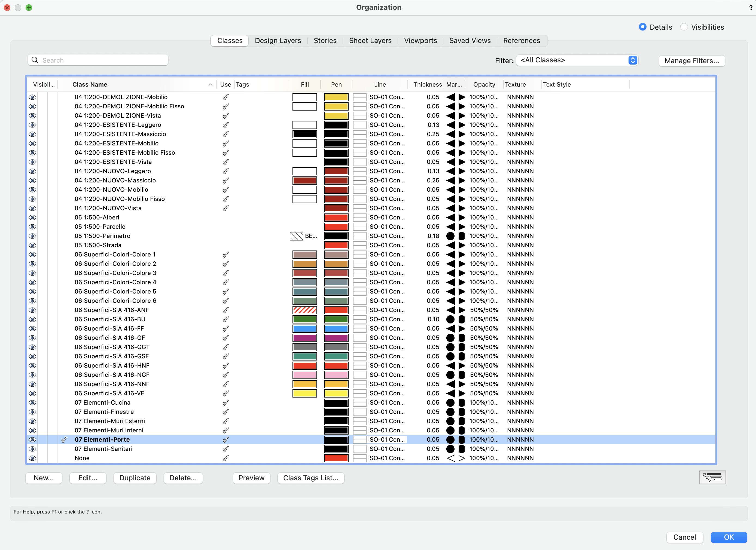Click line style preview of 04 1:200-ESISTENTE-Massiccio
Screen dimensions: 756x550
coord(359,134)
